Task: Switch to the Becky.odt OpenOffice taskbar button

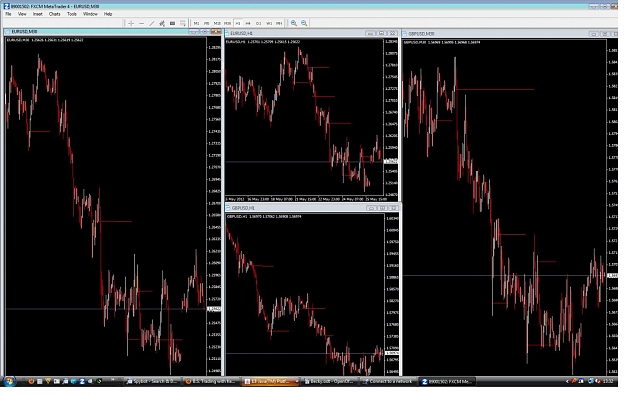Action: click(x=329, y=381)
